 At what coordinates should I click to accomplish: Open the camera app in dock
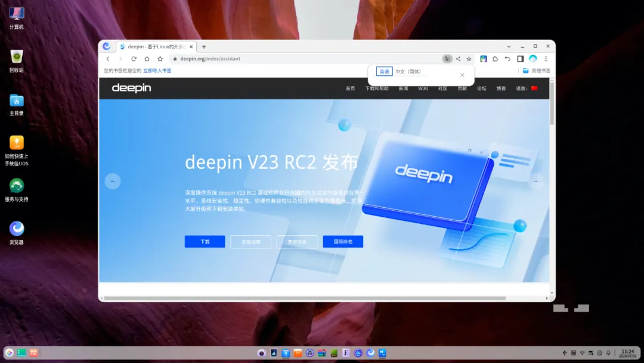(262, 353)
